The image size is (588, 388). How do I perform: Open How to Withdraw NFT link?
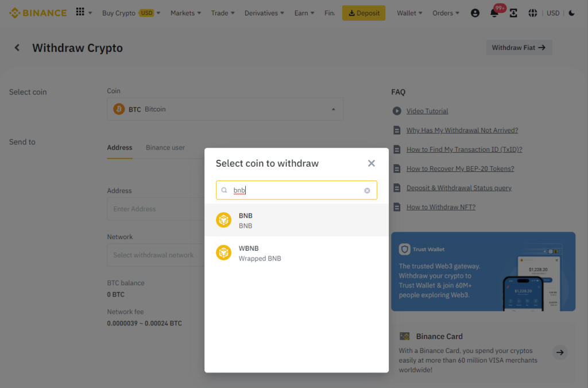pos(440,207)
